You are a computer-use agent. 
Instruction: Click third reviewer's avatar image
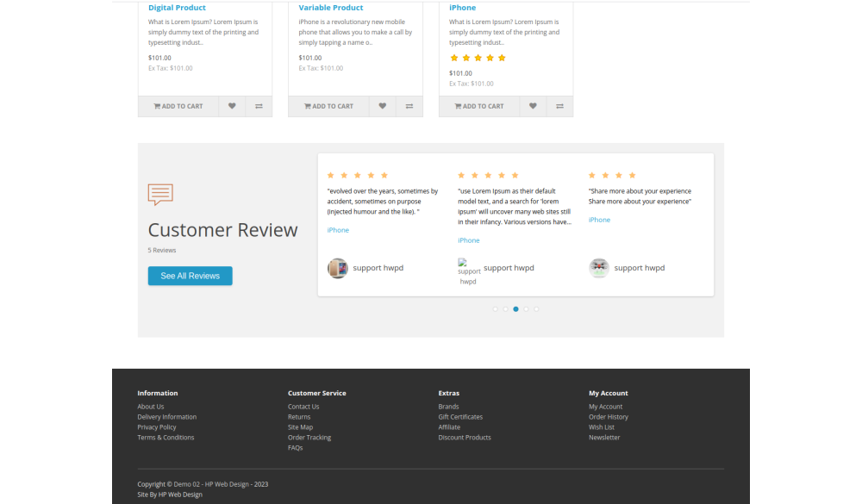[x=599, y=268]
